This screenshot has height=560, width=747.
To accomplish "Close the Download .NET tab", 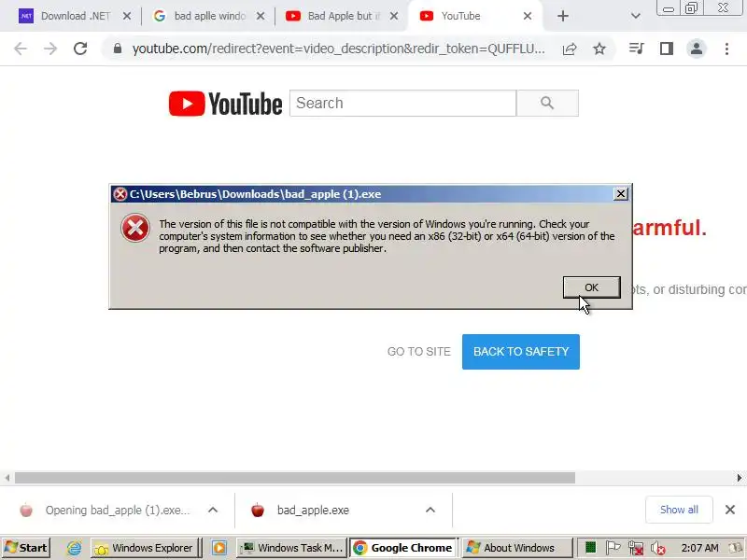I will pyautogui.click(x=127, y=16).
